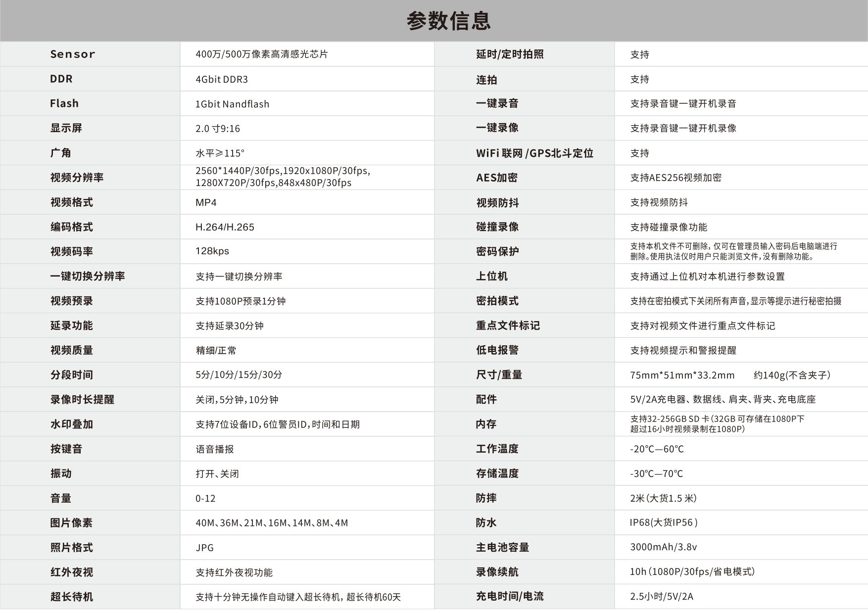The width and height of the screenshot is (868, 614).
Task: Click the WiFi 联网/GPS北斗定位 label
Action: pyautogui.click(x=534, y=153)
